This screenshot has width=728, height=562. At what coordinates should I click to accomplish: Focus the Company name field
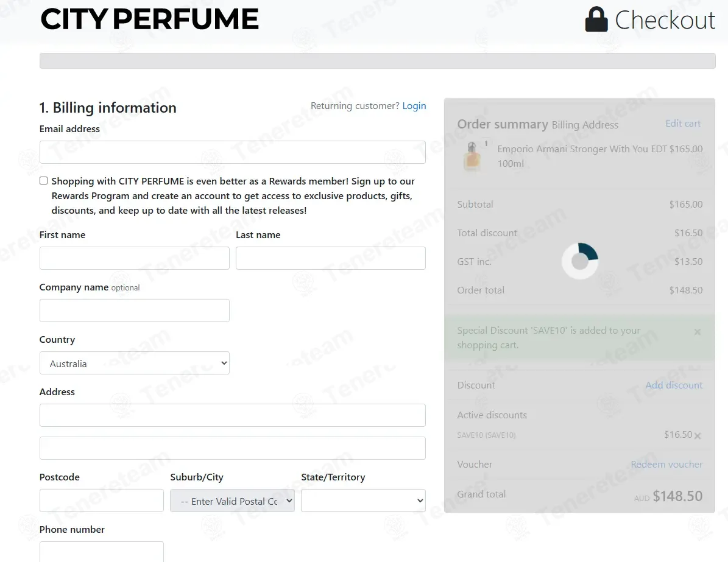click(134, 311)
